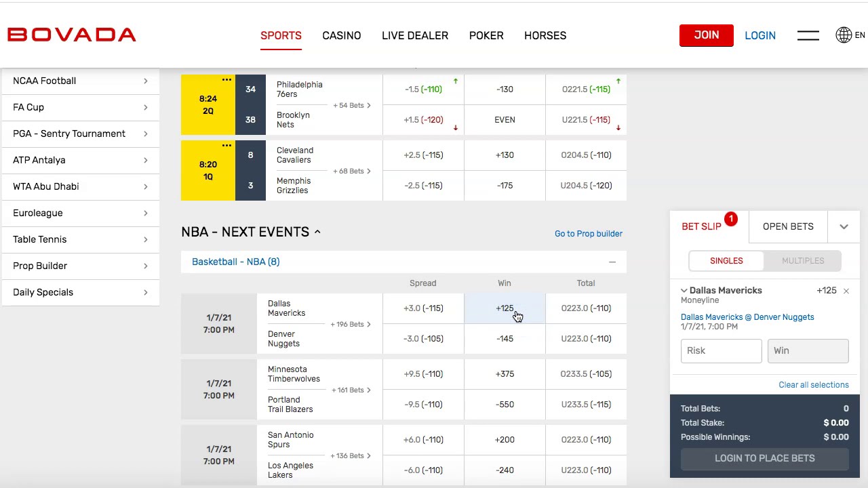Select Dallas +3.0 (-115) spread

[423, 308]
